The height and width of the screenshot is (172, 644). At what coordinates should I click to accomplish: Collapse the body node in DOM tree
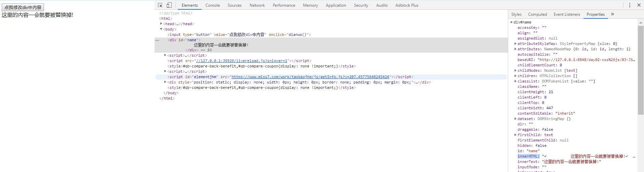pyautogui.click(x=161, y=29)
